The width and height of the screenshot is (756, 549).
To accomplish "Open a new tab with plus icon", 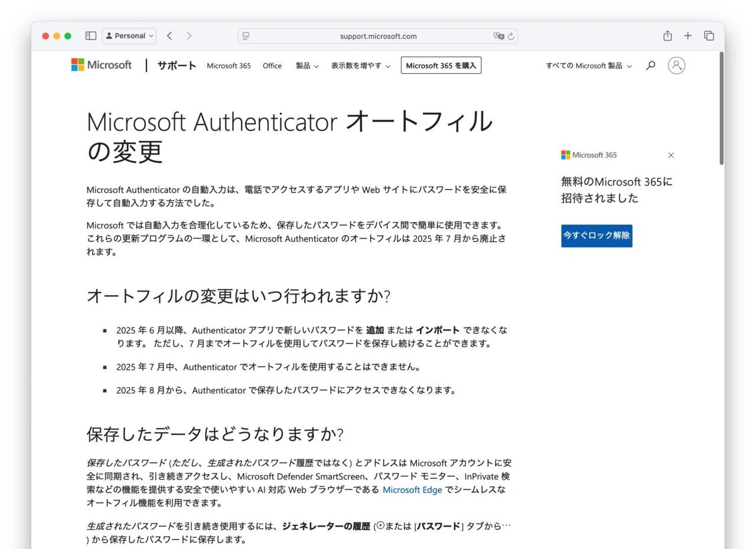I will tap(687, 36).
